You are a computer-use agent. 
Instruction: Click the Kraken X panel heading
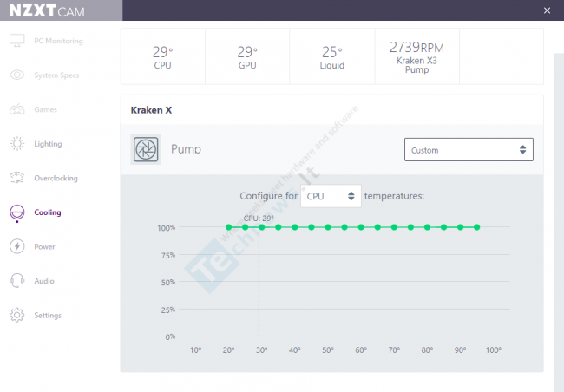151,110
